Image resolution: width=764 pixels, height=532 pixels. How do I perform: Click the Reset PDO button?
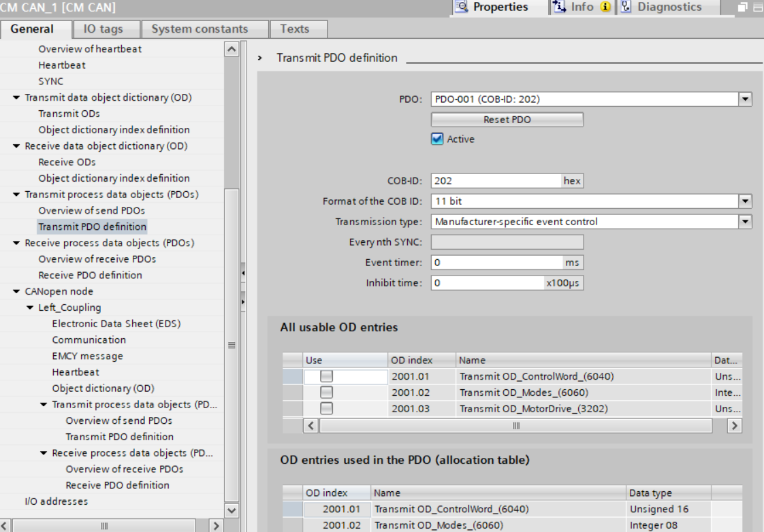(x=507, y=120)
